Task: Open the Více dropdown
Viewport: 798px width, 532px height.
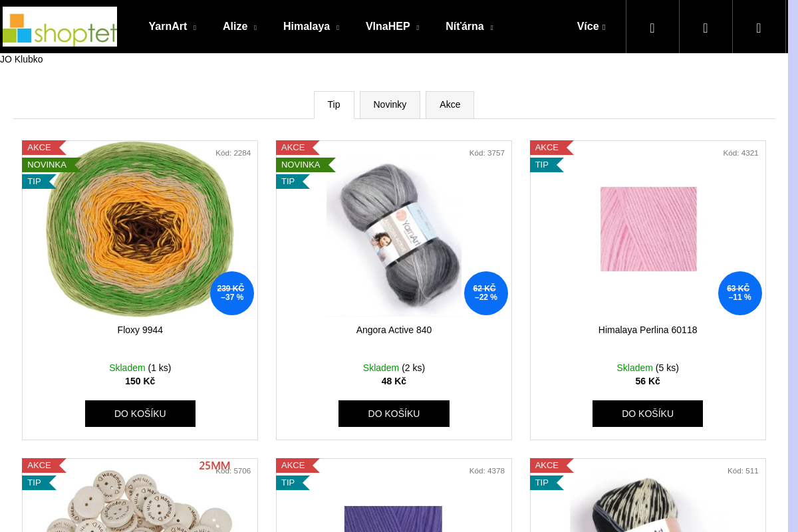Action: point(591,27)
